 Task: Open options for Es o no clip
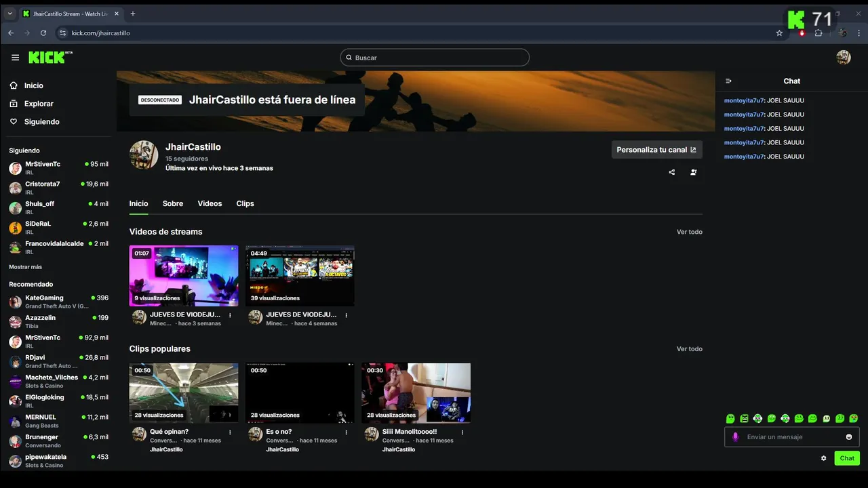coord(347,432)
